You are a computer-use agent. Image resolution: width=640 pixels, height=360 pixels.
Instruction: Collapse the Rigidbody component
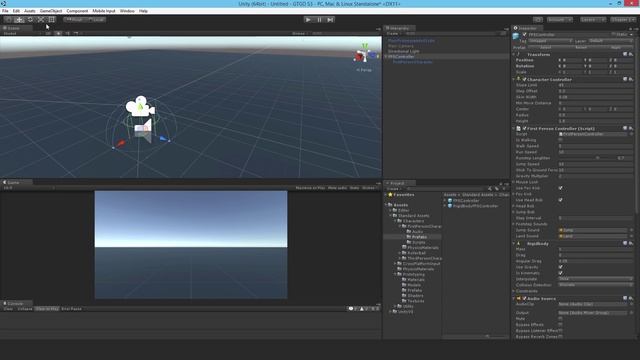(514, 244)
